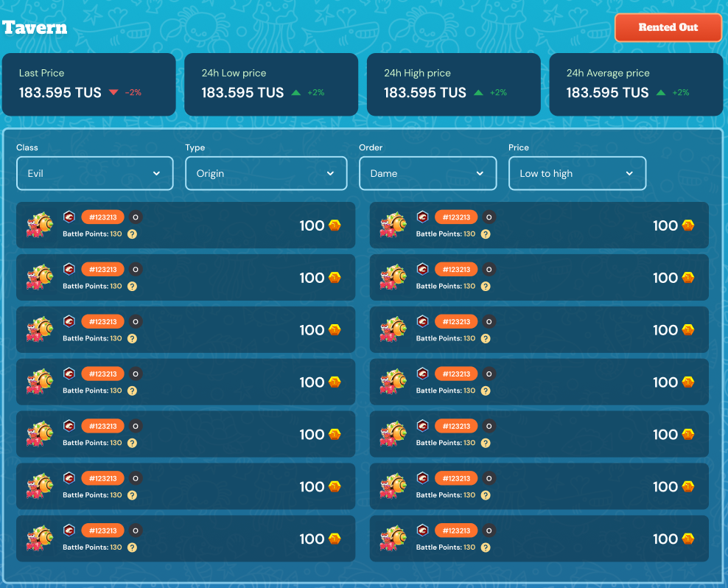Click TUS coin icon in second right listing
The image size is (728, 588).
point(688,277)
